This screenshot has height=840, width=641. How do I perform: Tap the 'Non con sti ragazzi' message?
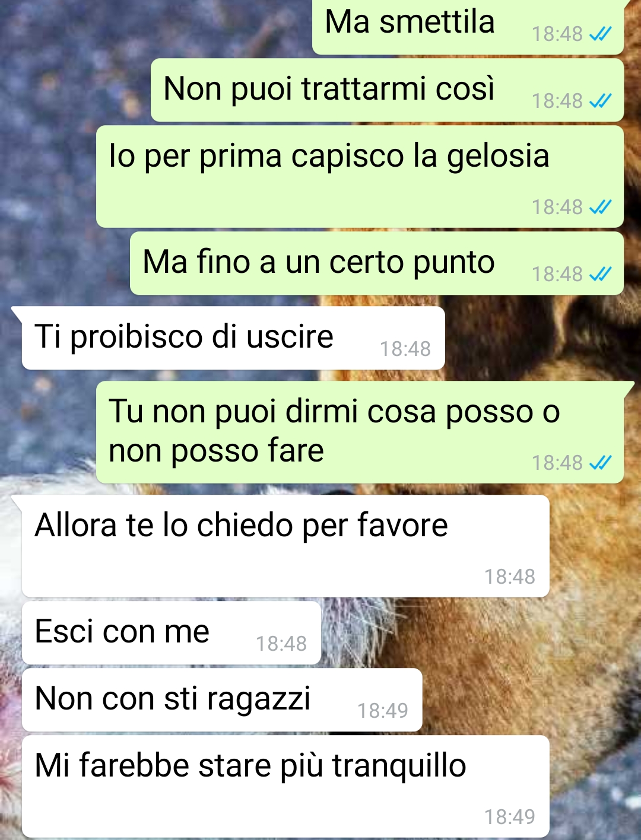coord(222,700)
